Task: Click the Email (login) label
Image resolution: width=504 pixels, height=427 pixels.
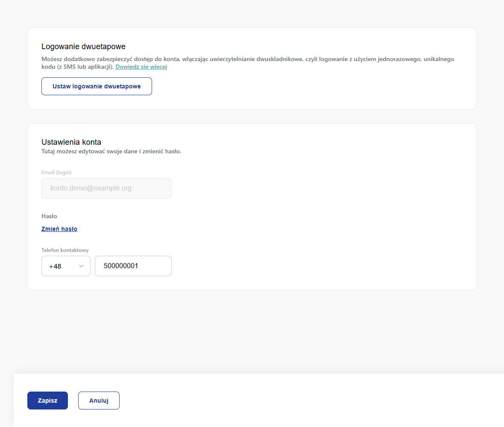Action: (x=56, y=173)
